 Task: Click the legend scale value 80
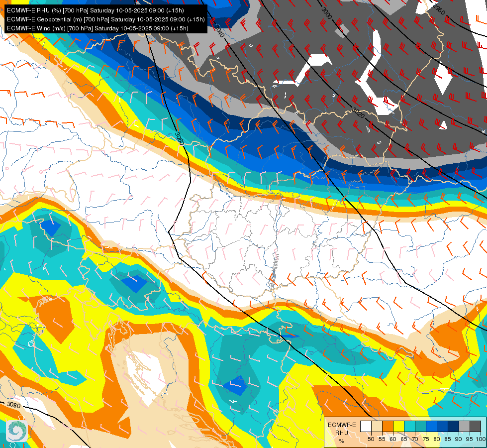pos(437,439)
